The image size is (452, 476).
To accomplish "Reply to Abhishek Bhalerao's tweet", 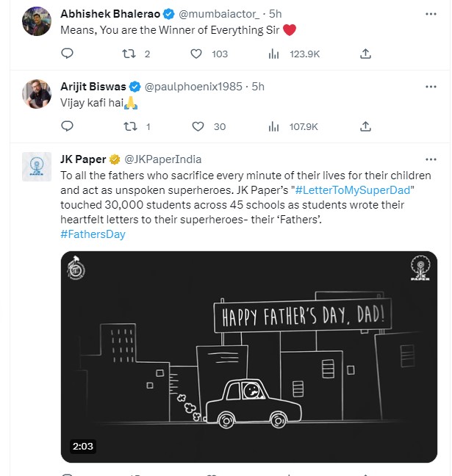I will point(67,54).
